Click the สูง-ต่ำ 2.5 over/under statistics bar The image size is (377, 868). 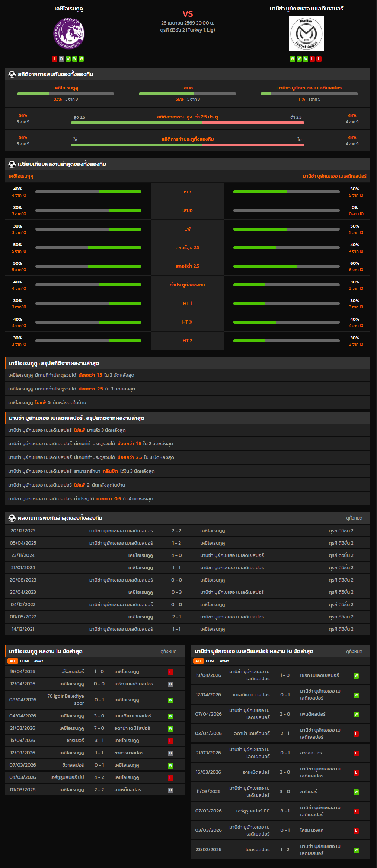[x=187, y=123]
